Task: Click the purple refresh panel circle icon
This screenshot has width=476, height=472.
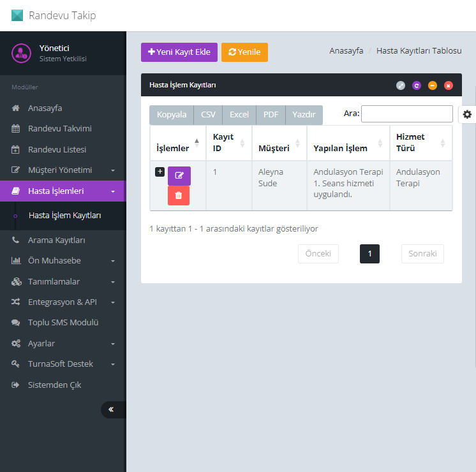Action: pos(417,85)
